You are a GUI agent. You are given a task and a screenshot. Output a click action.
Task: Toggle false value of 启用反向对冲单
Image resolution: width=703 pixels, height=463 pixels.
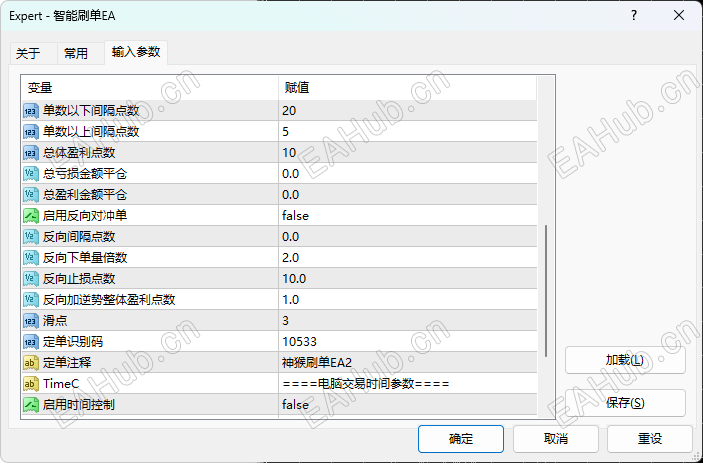[x=408, y=216]
